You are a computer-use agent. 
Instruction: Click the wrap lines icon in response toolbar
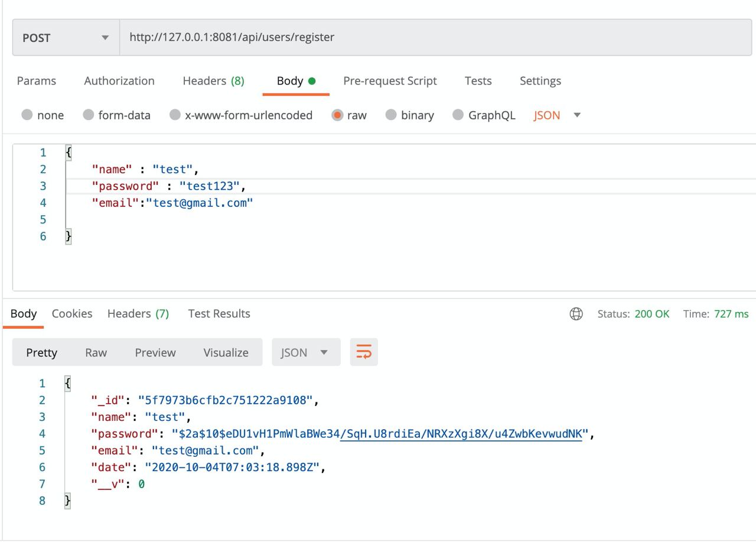pyautogui.click(x=364, y=352)
